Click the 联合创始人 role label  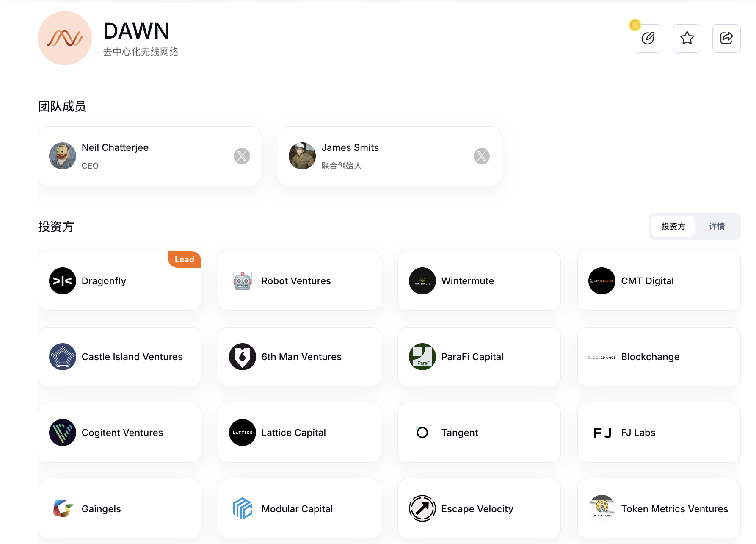(x=342, y=166)
